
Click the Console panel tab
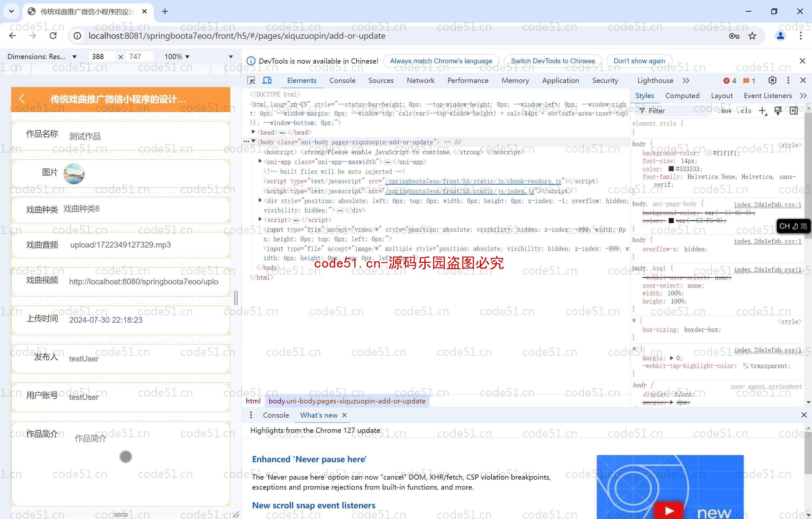(342, 80)
